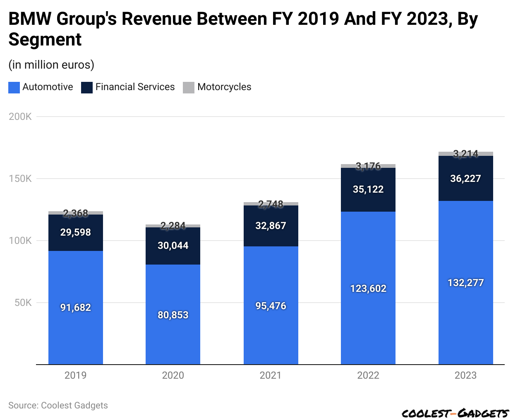This screenshot has width=513, height=420.
Task: Click the 2023 Motorcycles value 3,214
Action: (x=466, y=154)
